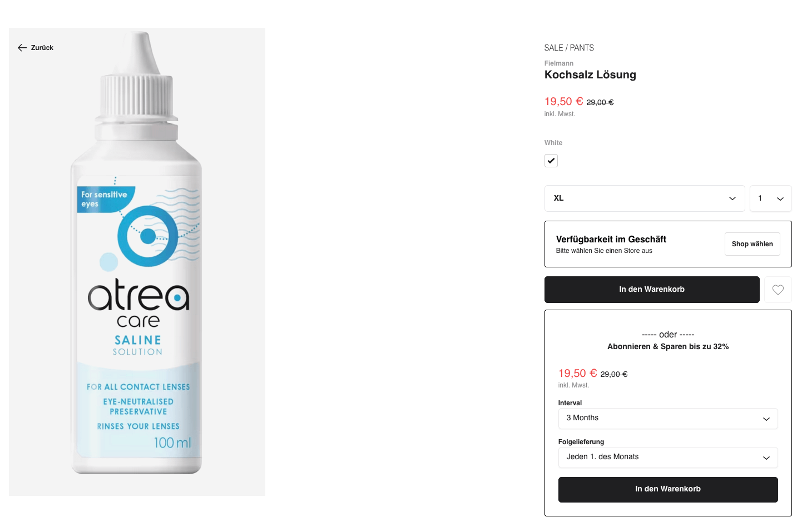Open the SALE breadcrumb link
The width and height of the screenshot is (802, 532).
tap(553, 48)
